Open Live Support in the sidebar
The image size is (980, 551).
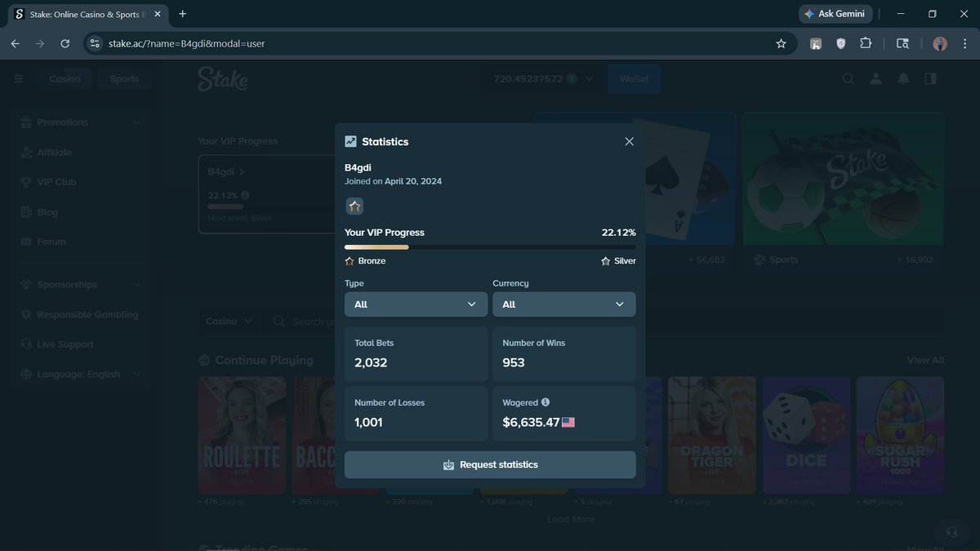(81, 344)
